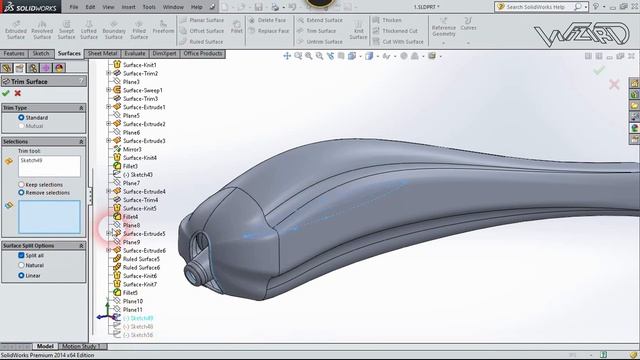The width and height of the screenshot is (640, 360).
Task: Select Plane10 in the feature tree
Action: click(x=133, y=301)
